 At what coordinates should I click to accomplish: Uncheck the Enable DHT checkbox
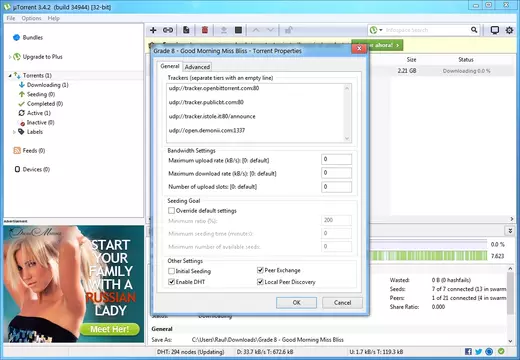171,282
